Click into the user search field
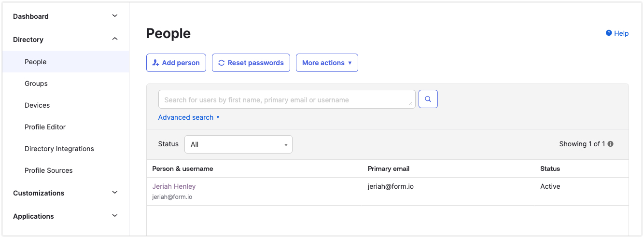Screen dimensions: 644x238 click(x=287, y=99)
